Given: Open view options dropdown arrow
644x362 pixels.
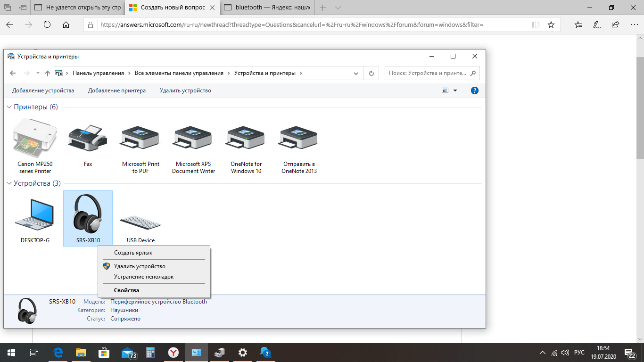Looking at the screenshot, I should (x=455, y=90).
